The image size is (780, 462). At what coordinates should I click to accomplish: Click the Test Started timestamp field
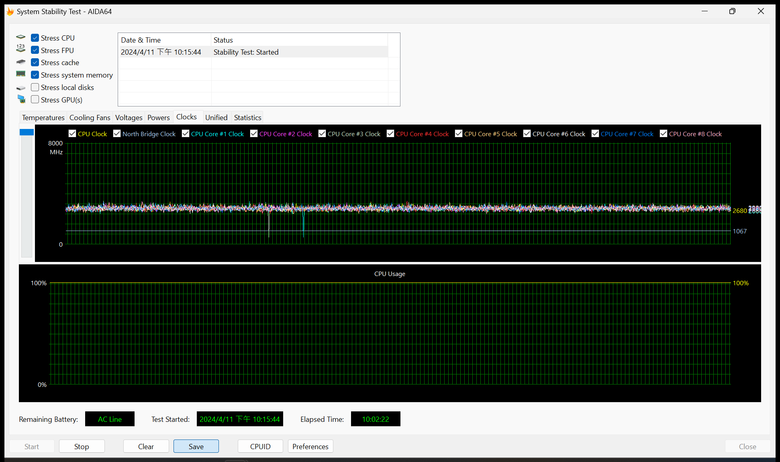click(x=240, y=419)
